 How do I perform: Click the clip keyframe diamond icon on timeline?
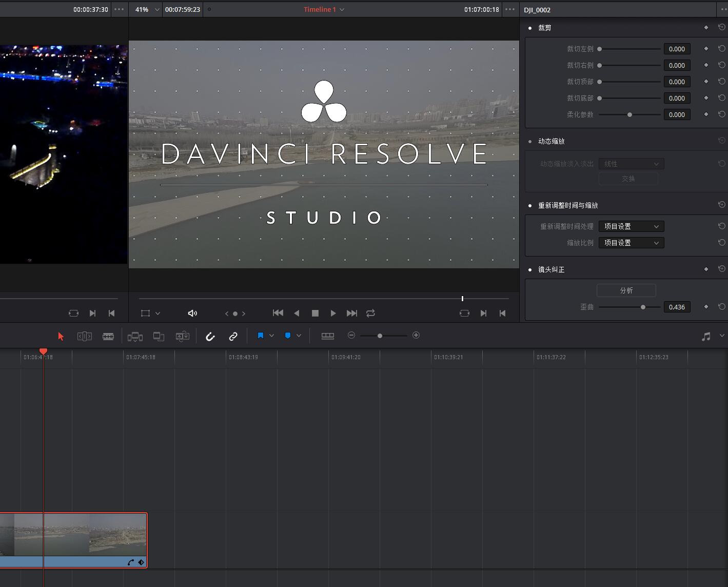click(x=141, y=562)
